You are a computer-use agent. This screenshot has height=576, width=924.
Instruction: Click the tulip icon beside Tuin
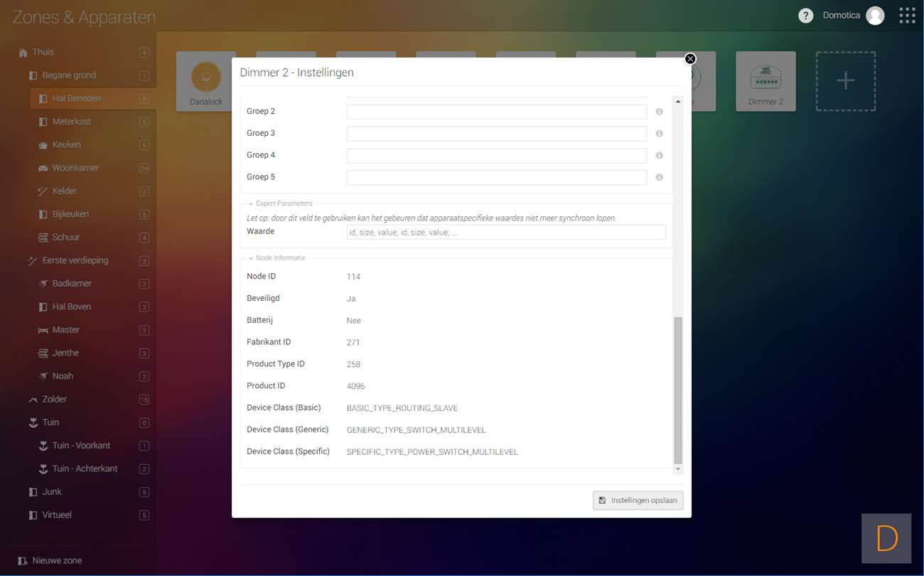point(33,422)
